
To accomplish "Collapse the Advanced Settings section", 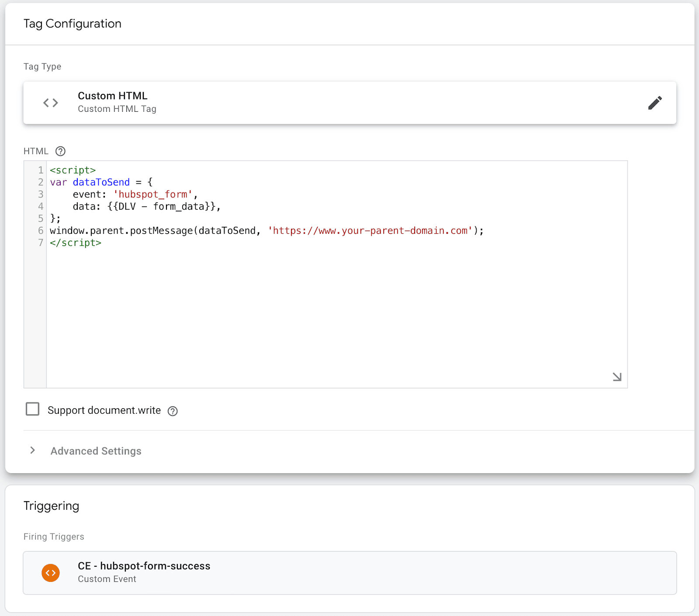I will [x=96, y=450].
